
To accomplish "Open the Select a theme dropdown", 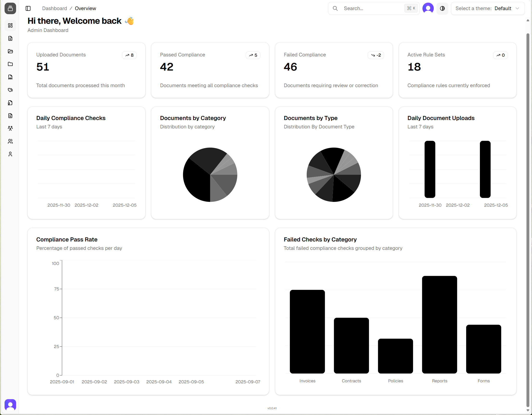I will pos(487,8).
